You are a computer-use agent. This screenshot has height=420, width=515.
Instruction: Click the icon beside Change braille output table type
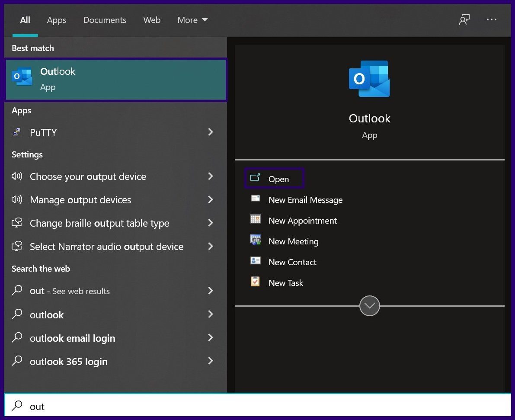pyautogui.click(x=17, y=223)
